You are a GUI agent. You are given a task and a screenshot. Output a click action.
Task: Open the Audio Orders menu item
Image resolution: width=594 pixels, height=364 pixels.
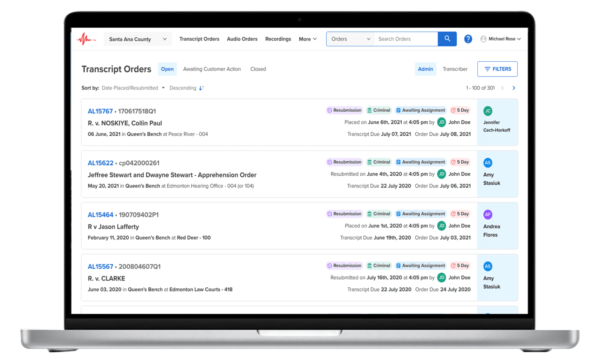click(242, 39)
